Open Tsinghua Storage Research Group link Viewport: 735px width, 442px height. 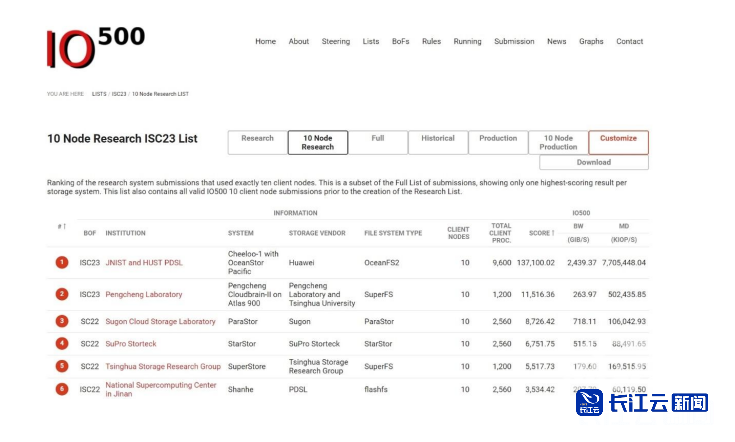click(163, 366)
